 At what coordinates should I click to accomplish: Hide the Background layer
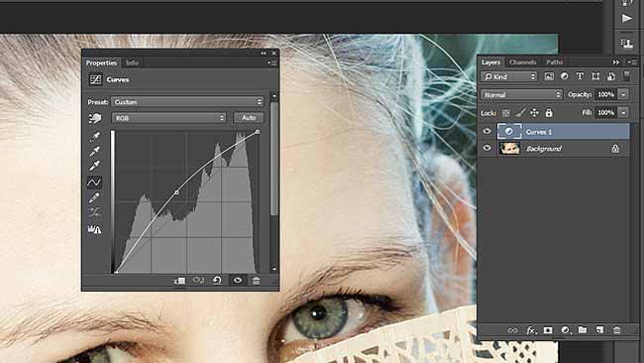[487, 148]
